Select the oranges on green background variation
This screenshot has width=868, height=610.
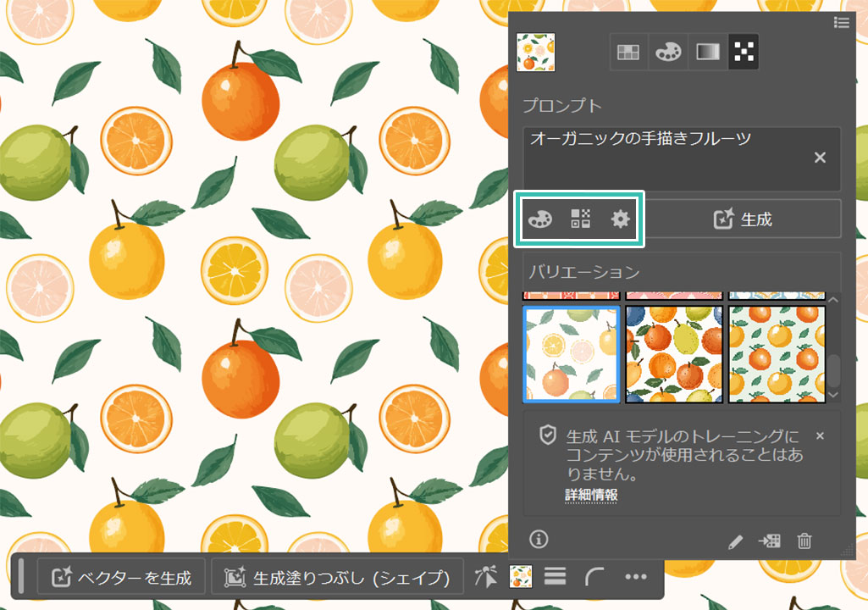pyautogui.click(x=777, y=354)
